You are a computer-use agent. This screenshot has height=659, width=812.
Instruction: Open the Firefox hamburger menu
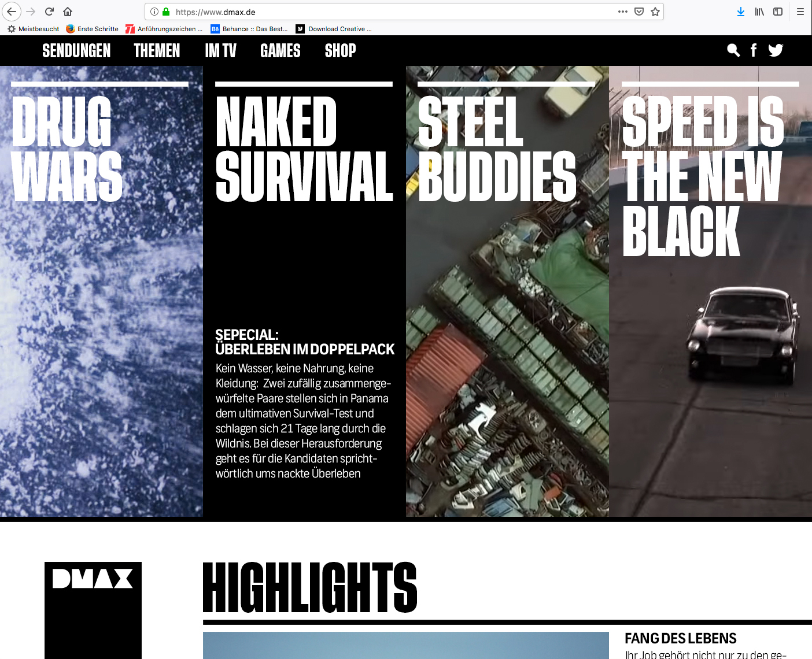800,12
